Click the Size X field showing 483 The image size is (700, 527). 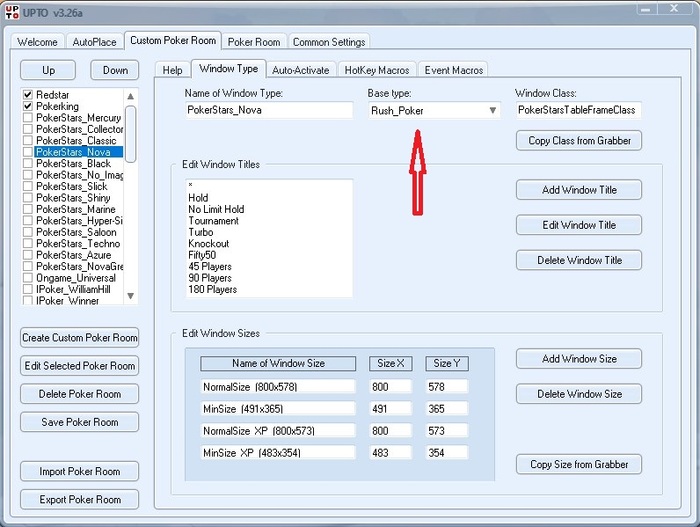click(390, 453)
